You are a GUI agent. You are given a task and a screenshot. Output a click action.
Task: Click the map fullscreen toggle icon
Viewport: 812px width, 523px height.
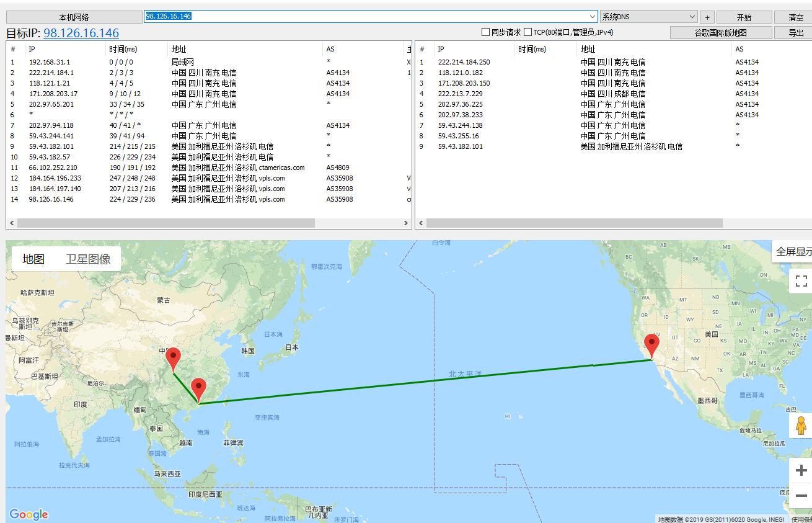tap(801, 280)
